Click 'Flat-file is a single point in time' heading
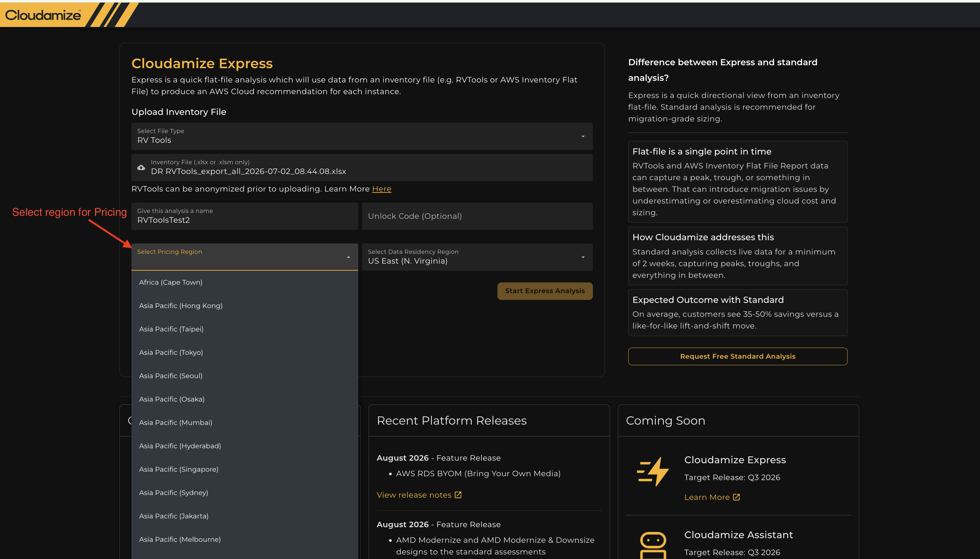This screenshot has width=980, height=559. [702, 152]
